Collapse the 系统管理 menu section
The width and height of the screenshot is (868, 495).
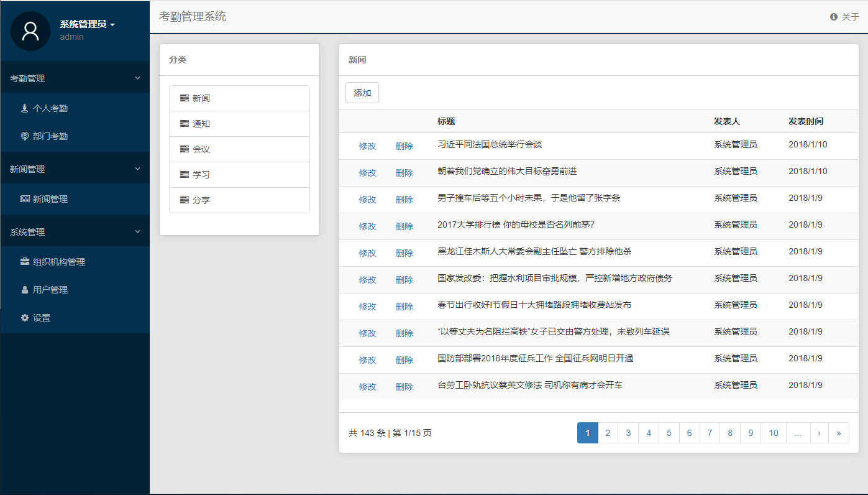tap(137, 232)
